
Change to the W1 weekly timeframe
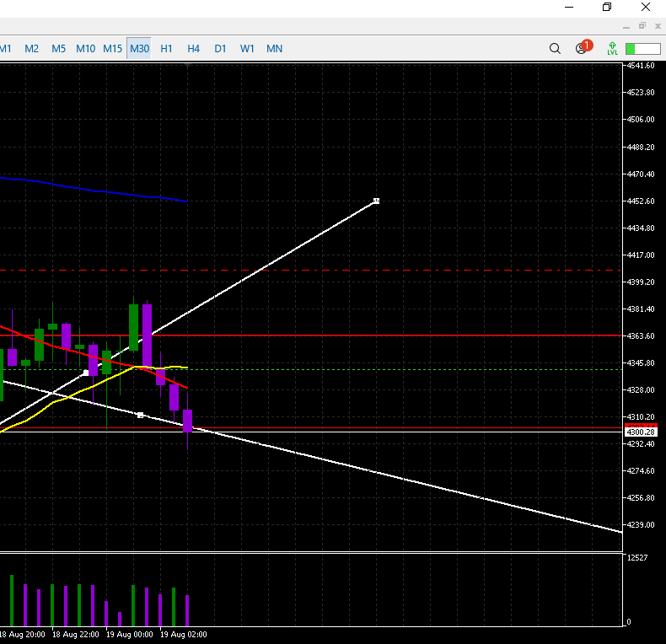247,49
